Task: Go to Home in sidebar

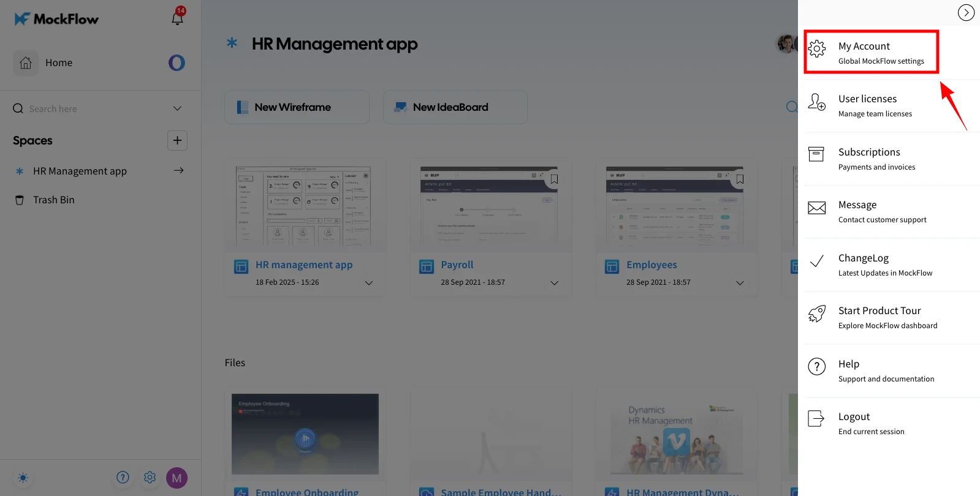Action: pyautogui.click(x=59, y=62)
